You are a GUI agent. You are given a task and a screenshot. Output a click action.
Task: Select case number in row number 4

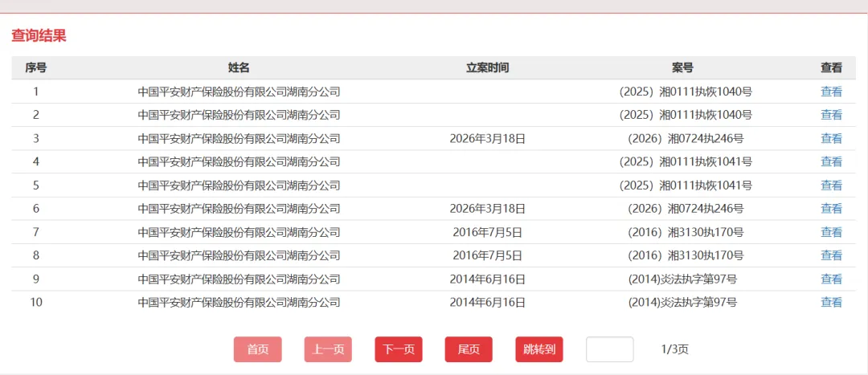click(x=686, y=162)
